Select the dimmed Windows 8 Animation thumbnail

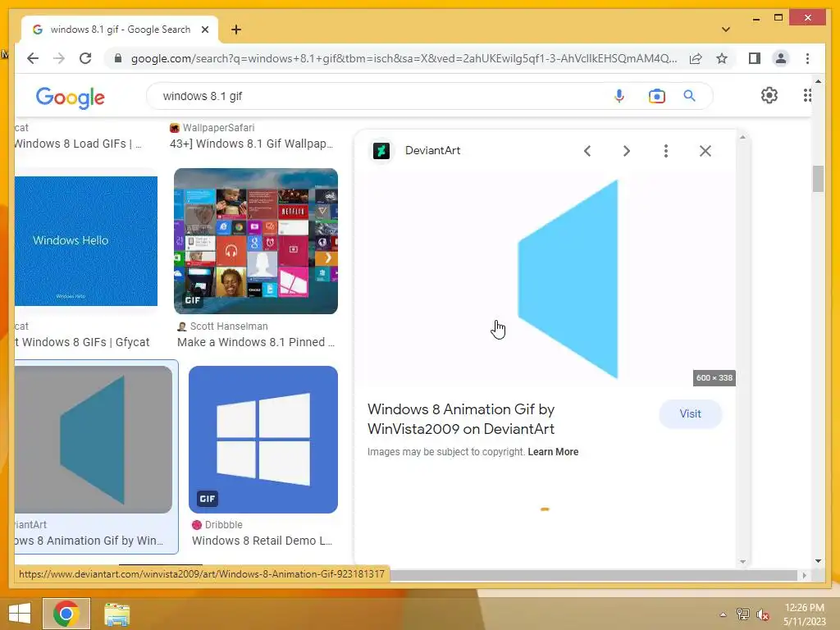pyautogui.click(x=94, y=440)
